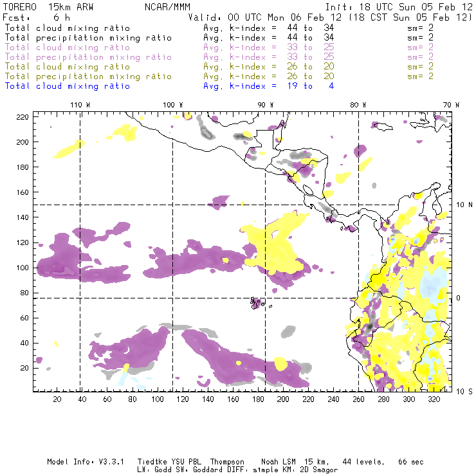Select the "80 W" longitude label
The height and width of the screenshot is (476, 476).
pyautogui.click(x=358, y=105)
